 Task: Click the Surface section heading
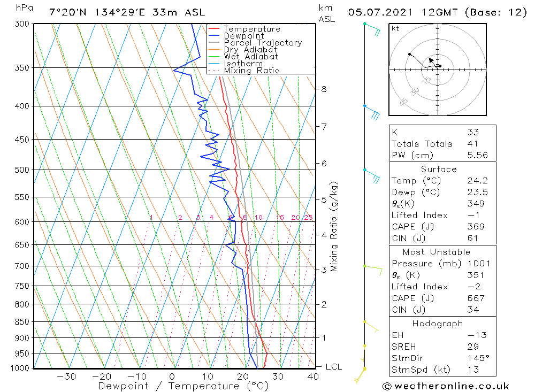(x=439, y=169)
